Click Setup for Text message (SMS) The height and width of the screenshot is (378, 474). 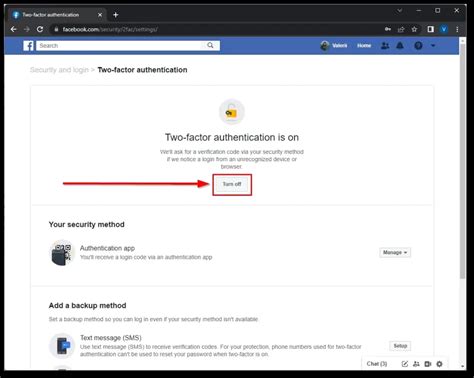400,346
